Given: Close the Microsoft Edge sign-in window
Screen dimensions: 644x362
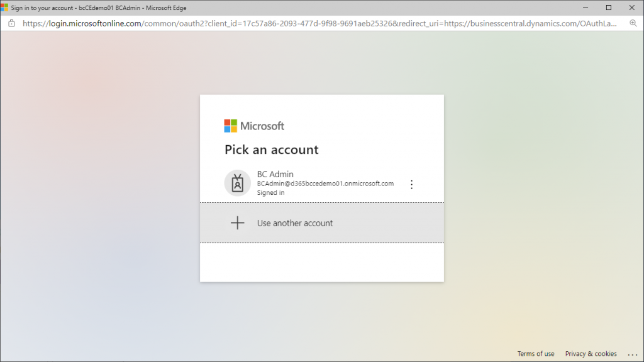Looking at the screenshot, I should [631, 8].
